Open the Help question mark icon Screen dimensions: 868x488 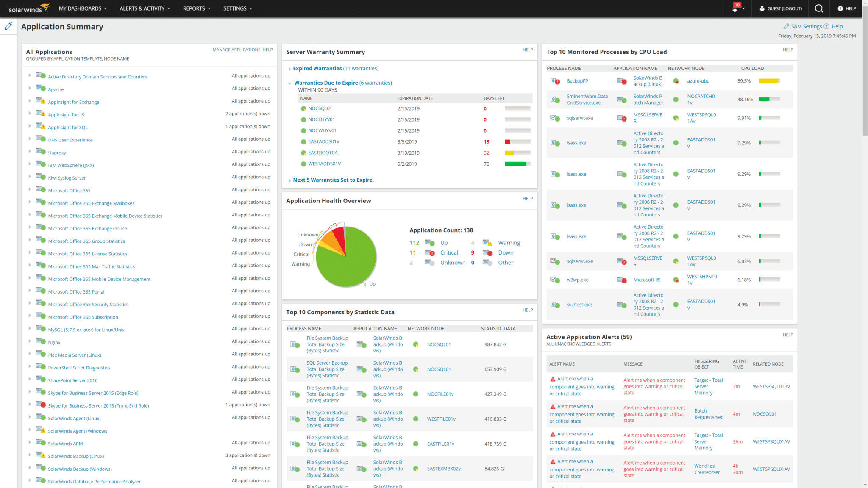pos(841,8)
